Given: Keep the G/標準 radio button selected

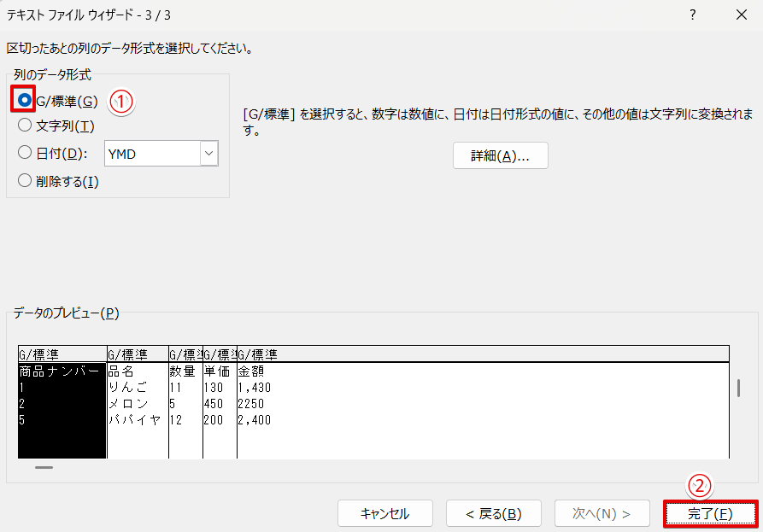Looking at the screenshot, I should click(25, 101).
